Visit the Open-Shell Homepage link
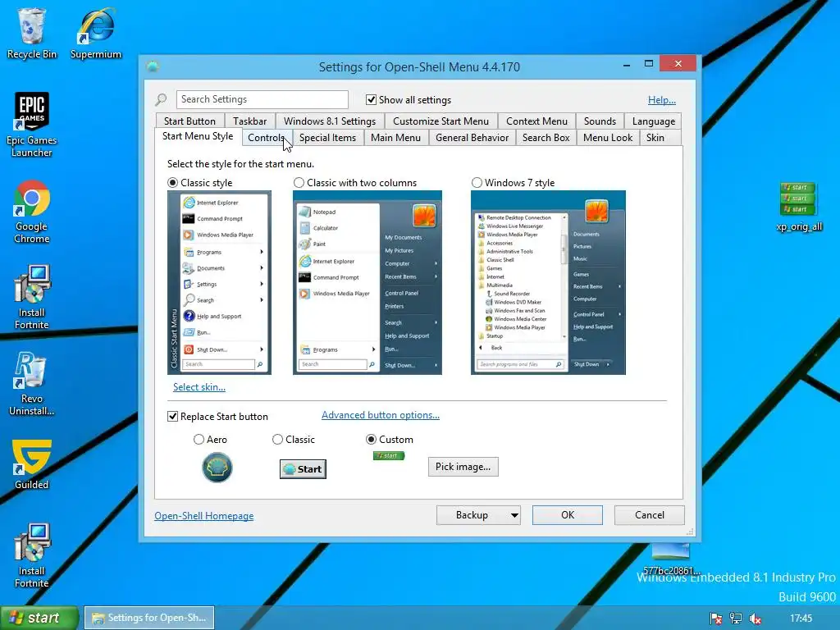 pos(204,516)
